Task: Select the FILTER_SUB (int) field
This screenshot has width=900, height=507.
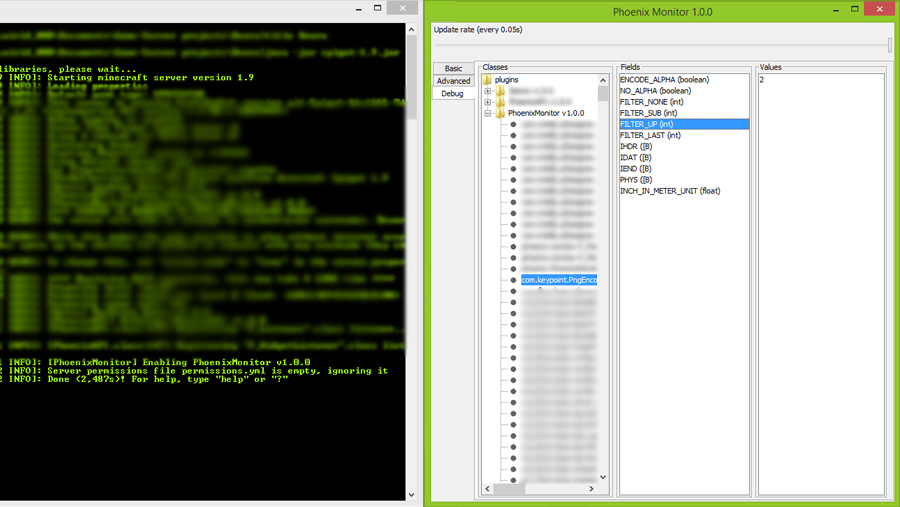Action: (x=684, y=113)
